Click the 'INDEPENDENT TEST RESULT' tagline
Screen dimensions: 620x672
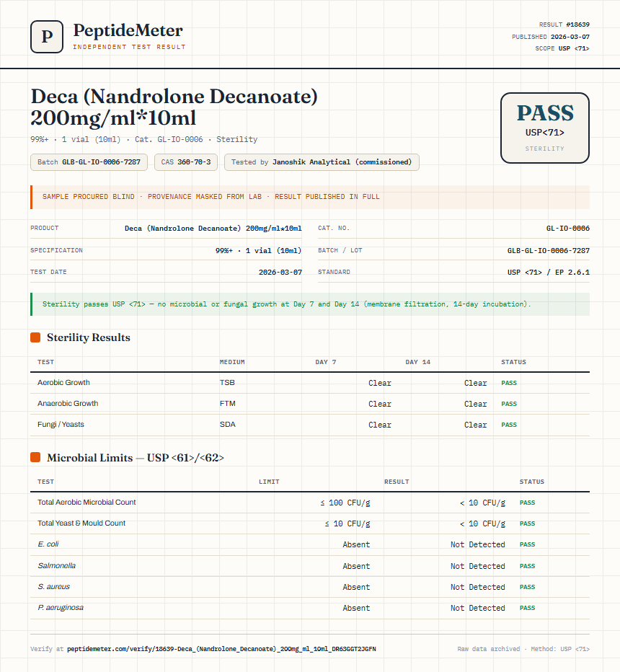click(129, 47)
